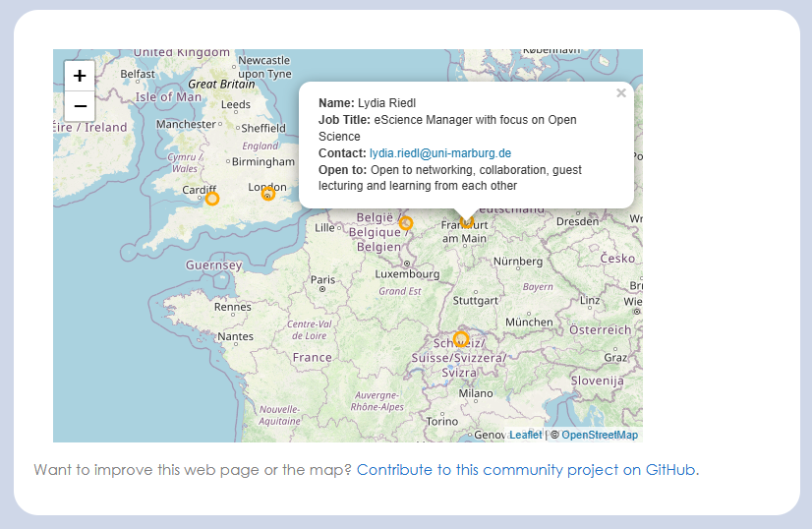
Task: Click the Milano label on the map
Action: (476, 393)
